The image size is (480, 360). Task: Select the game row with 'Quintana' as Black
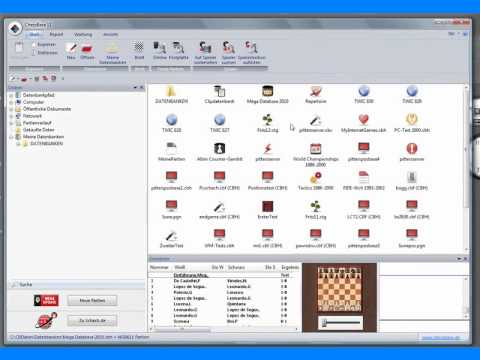coord(223,304)
